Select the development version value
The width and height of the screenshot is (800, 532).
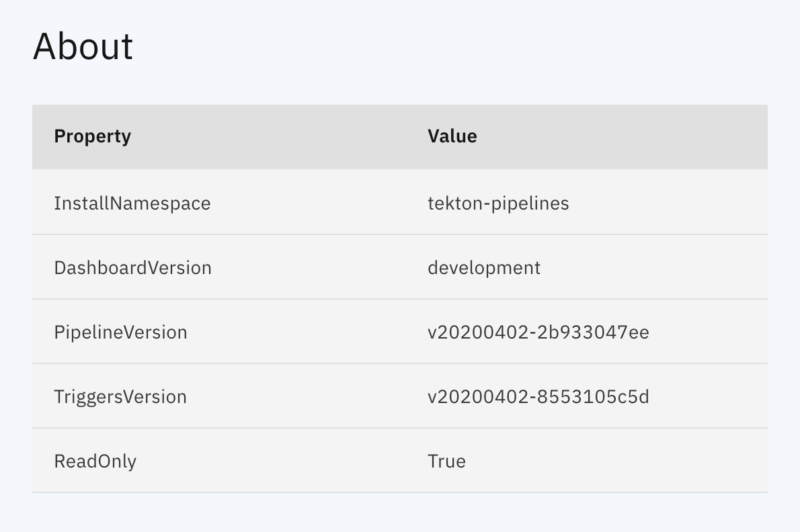click(484, 267)
